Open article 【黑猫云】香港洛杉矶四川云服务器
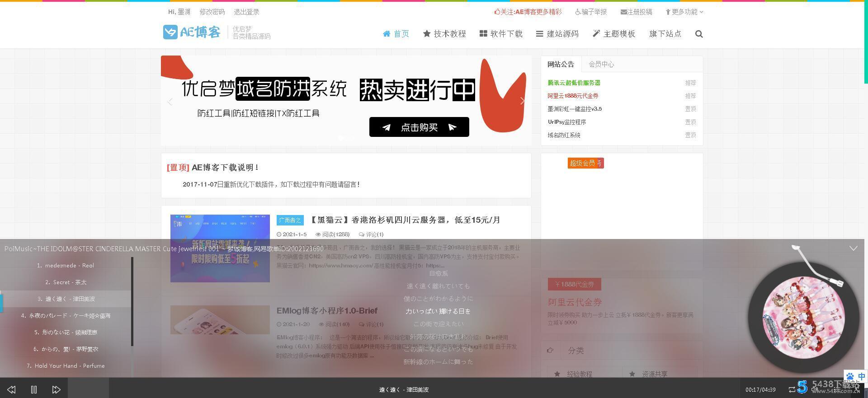The image size is (868, 398). 406,220
